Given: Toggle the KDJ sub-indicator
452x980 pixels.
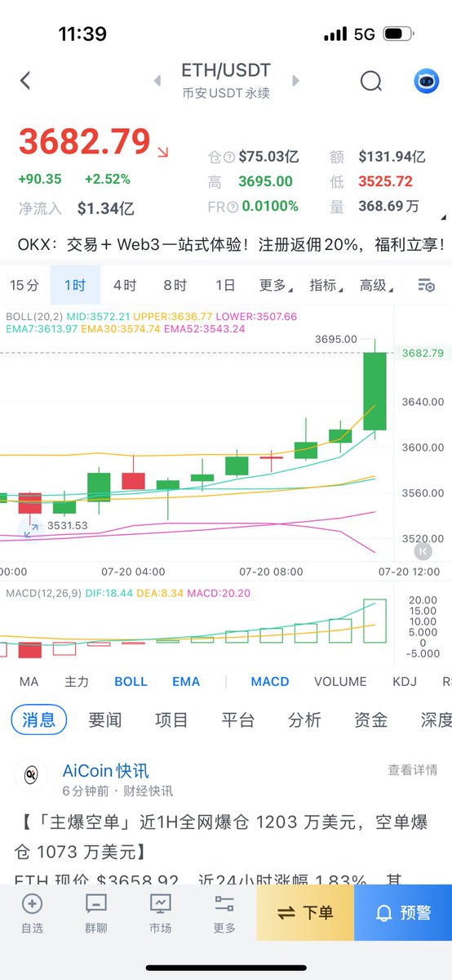Looking at the screenshot, I should tap(405, 681).
